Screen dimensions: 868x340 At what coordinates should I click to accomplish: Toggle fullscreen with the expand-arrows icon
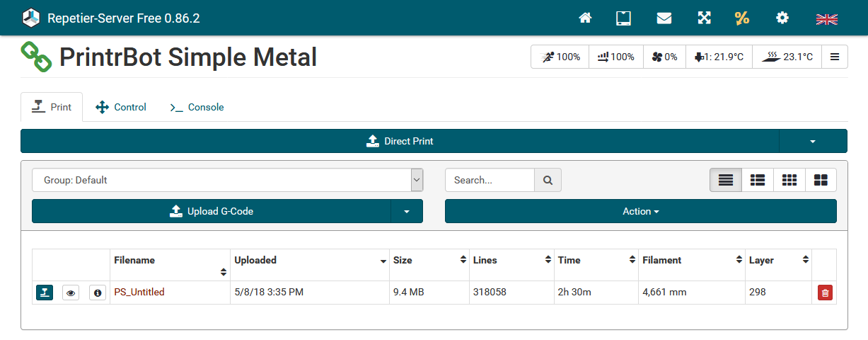coord(704,18)
